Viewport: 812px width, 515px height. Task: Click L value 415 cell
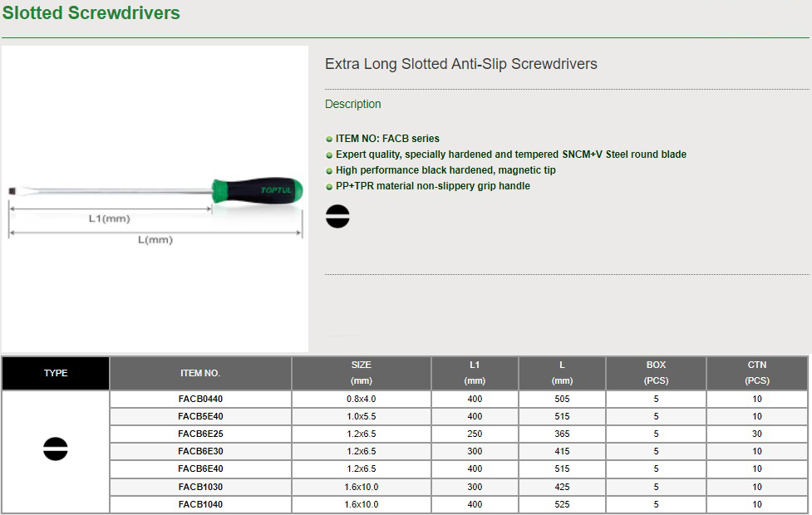pos(562,451)
